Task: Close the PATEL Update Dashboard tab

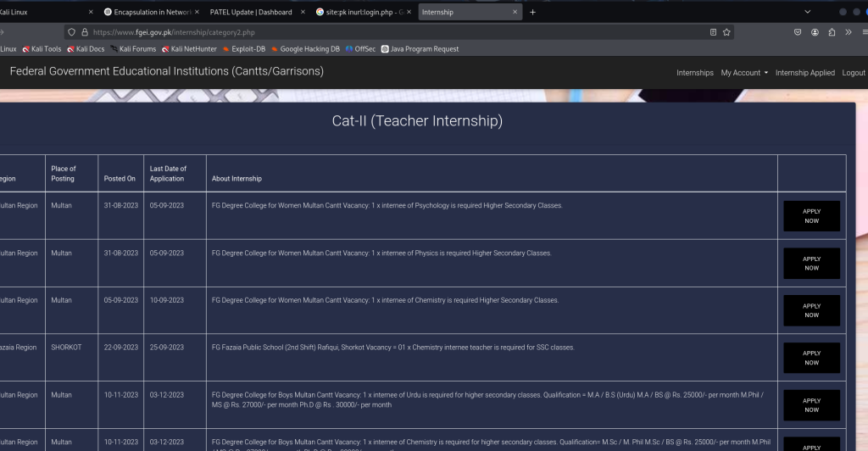Action: 303,12
